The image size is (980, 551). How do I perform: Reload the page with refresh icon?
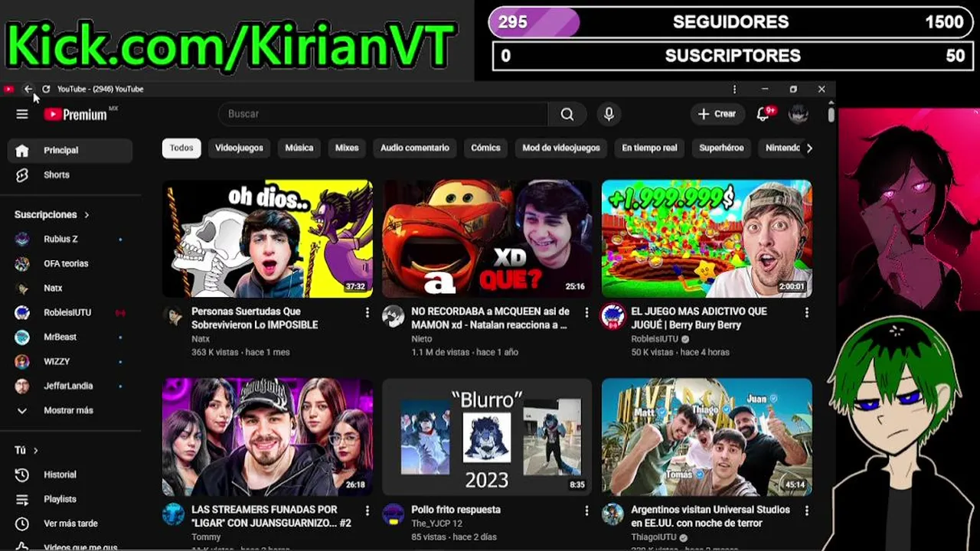[x=46, y=89]
